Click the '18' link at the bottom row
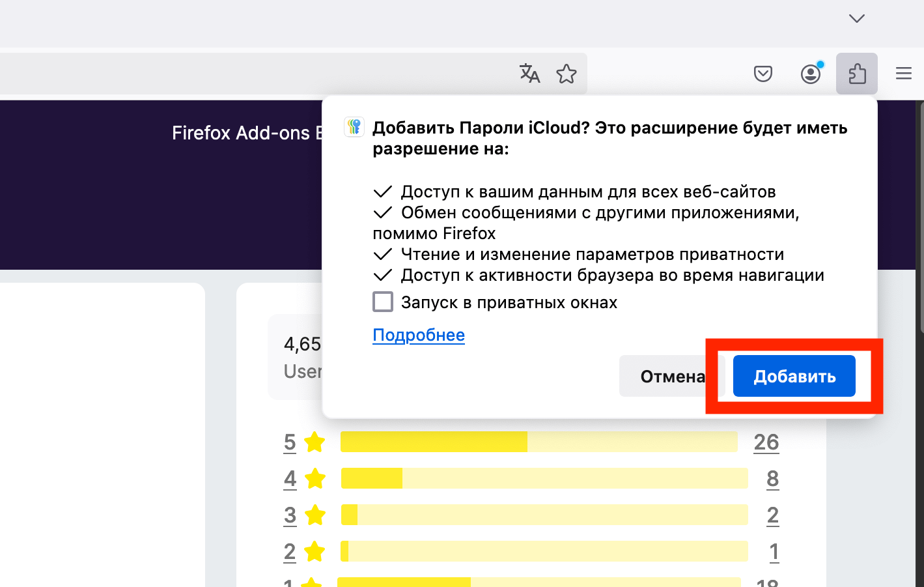This screenshot has height=587, width=924. pos(769,583)
